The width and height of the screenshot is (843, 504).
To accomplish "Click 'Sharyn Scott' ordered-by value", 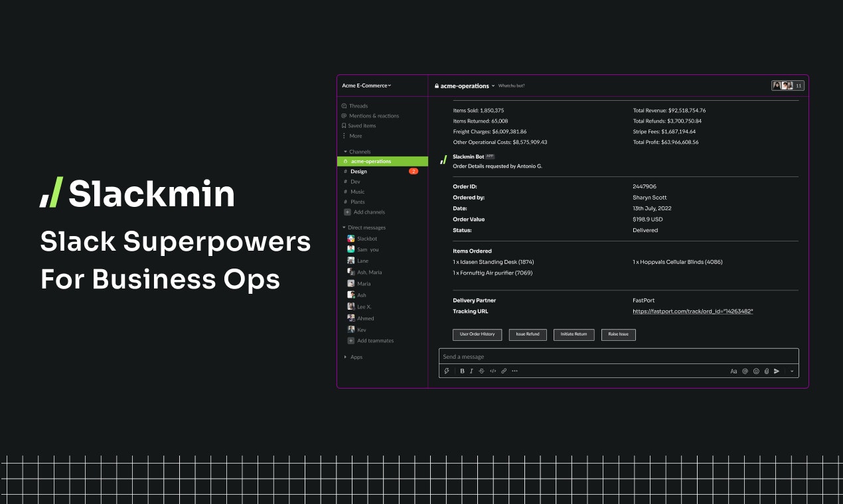I will coord(650,198).
